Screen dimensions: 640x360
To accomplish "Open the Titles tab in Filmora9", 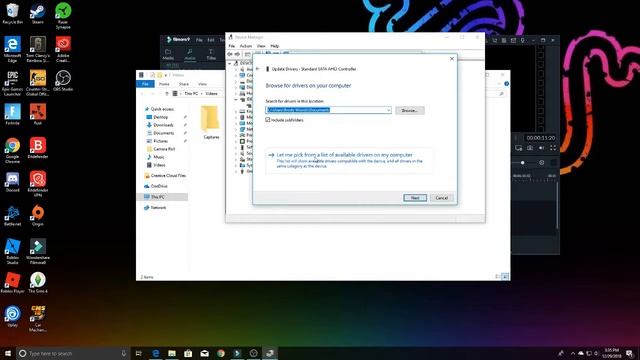I will click(x=211, y=54).
